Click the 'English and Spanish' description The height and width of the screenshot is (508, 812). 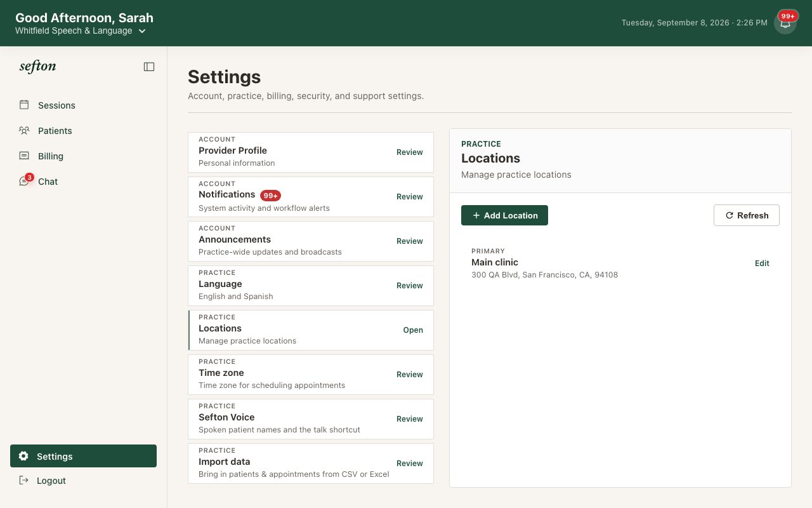(x=236, y=297)
